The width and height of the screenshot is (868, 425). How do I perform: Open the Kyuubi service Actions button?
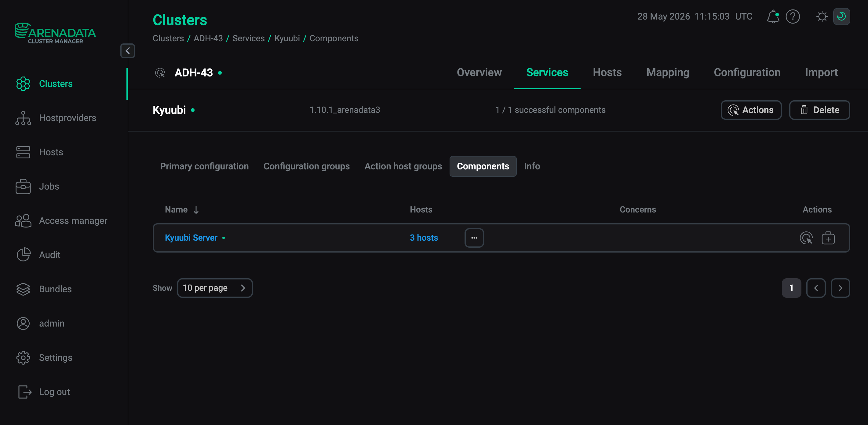[x=751, y=110]
